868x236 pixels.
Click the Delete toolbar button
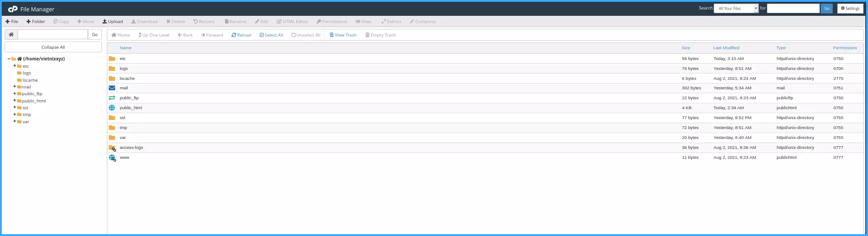[x=175, y=22]
